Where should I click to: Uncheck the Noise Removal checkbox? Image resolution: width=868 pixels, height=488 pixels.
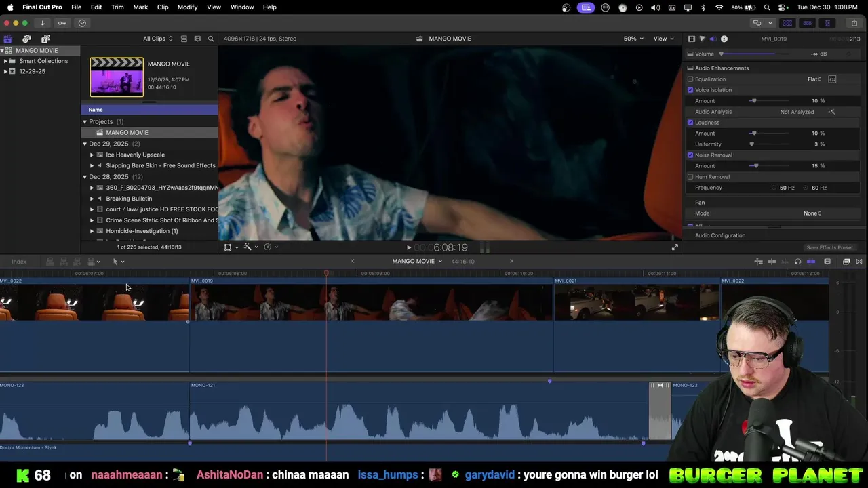point(690,155)
